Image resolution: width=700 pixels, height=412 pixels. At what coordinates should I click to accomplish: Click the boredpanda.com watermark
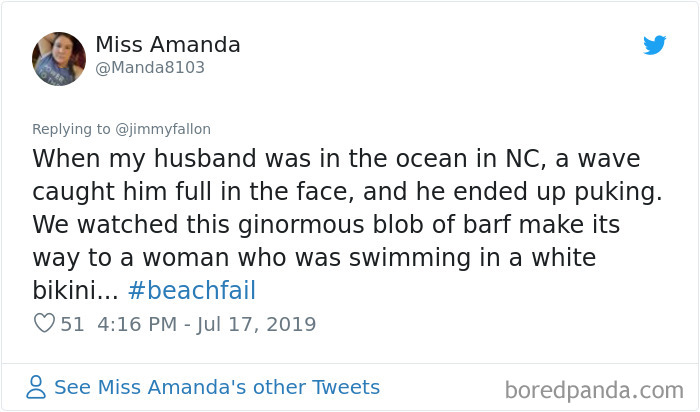coord(593,389)
